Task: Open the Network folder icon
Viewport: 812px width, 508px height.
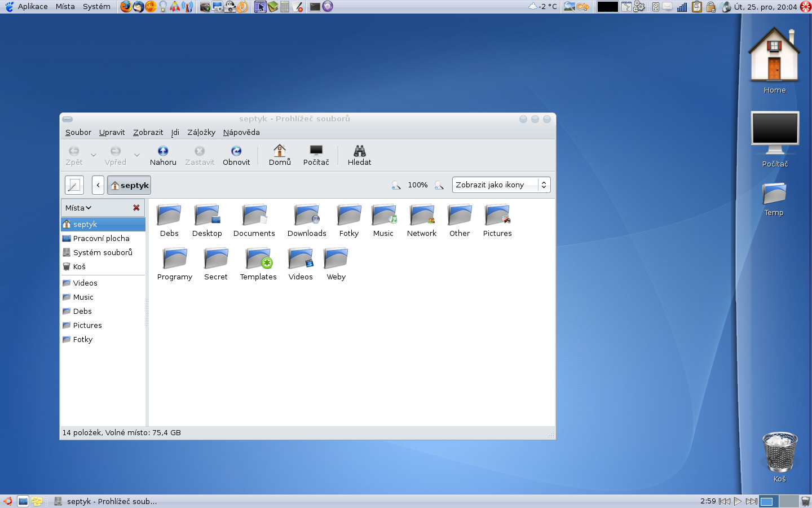Action: (422, 216)
